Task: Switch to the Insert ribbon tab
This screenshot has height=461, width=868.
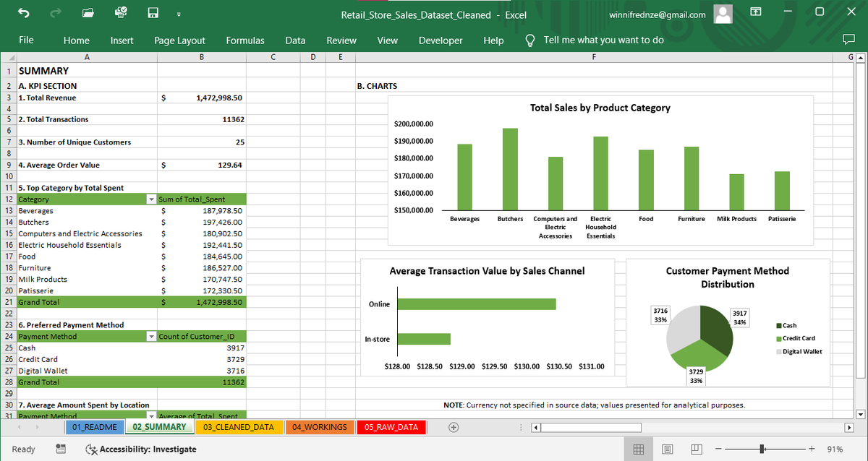Action: [122, 40]
